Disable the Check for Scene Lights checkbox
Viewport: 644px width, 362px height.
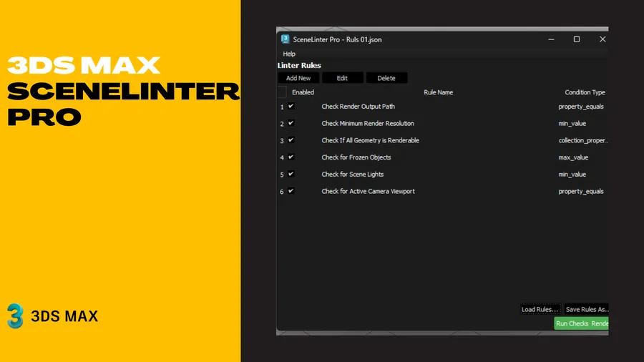(291, 175)
